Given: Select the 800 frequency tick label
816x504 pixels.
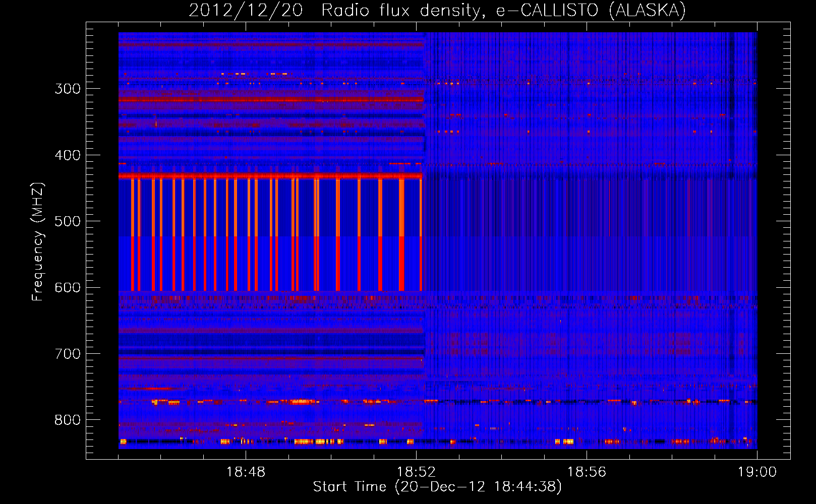Looking at the screenshot, I should click(x=68, y=420).
